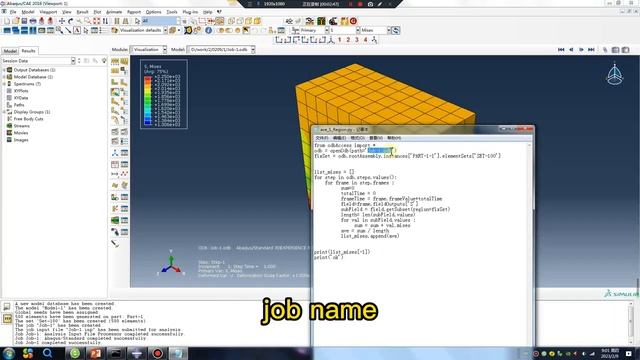Open the Primary variable type dropdown

(x=327, y=30)
